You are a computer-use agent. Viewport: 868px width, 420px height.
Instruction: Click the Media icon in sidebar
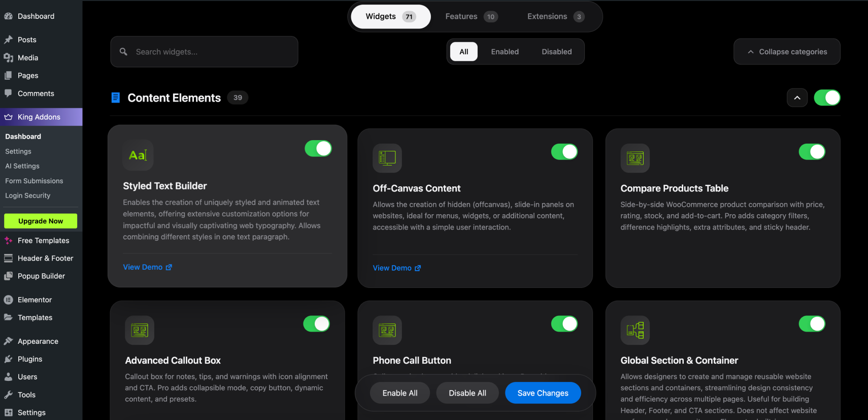8,58
